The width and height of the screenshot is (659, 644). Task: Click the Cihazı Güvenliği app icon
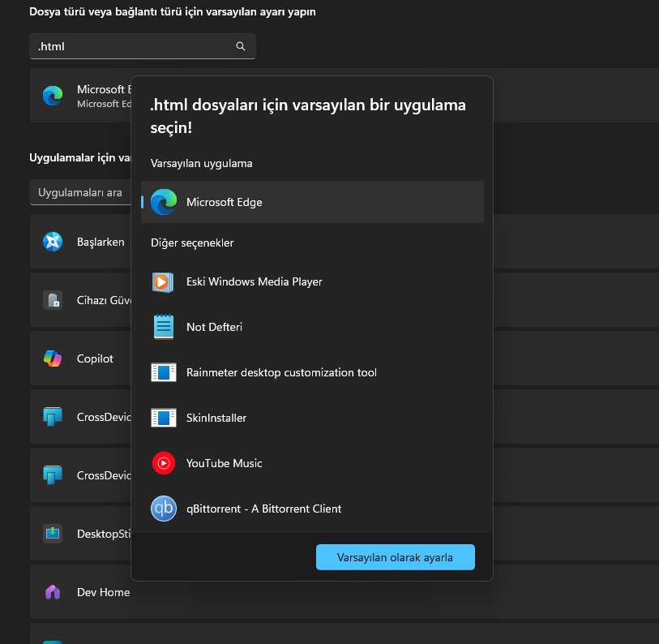53,300
